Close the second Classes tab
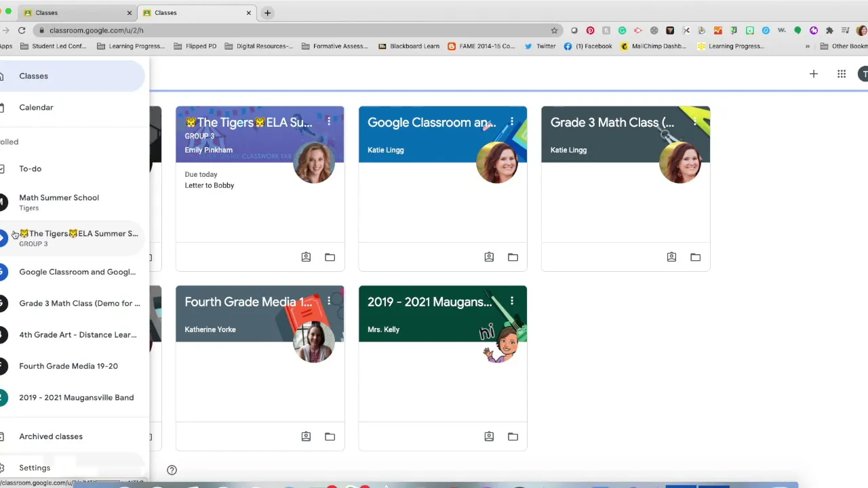Screen dimensions: 868x488 pyautogui.click(x=248, y=13)
